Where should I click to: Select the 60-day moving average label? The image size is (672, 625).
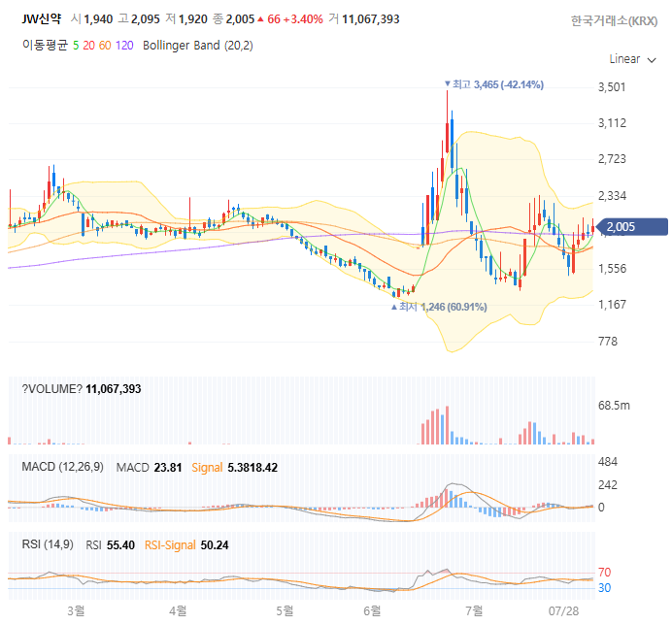tap(105, 46)
